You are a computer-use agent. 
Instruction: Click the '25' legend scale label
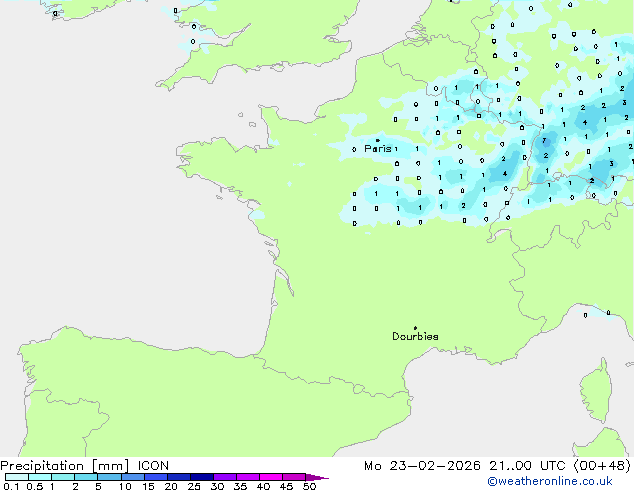pyautogui.click(x=194, y=486)
